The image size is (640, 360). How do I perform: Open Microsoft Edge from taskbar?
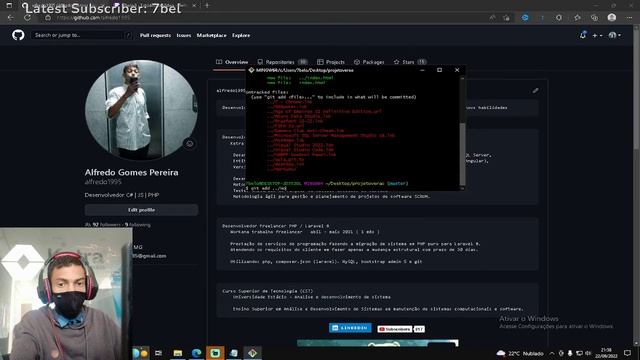click(196, 353)
